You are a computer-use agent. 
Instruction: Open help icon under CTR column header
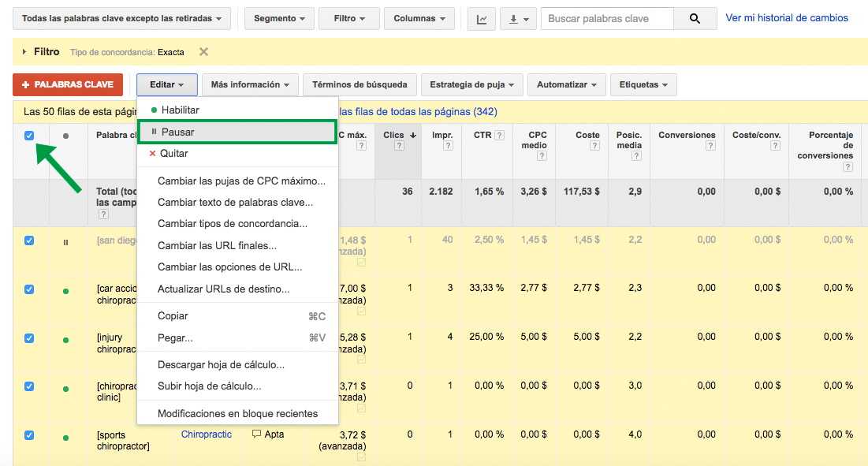coord(499,135)
